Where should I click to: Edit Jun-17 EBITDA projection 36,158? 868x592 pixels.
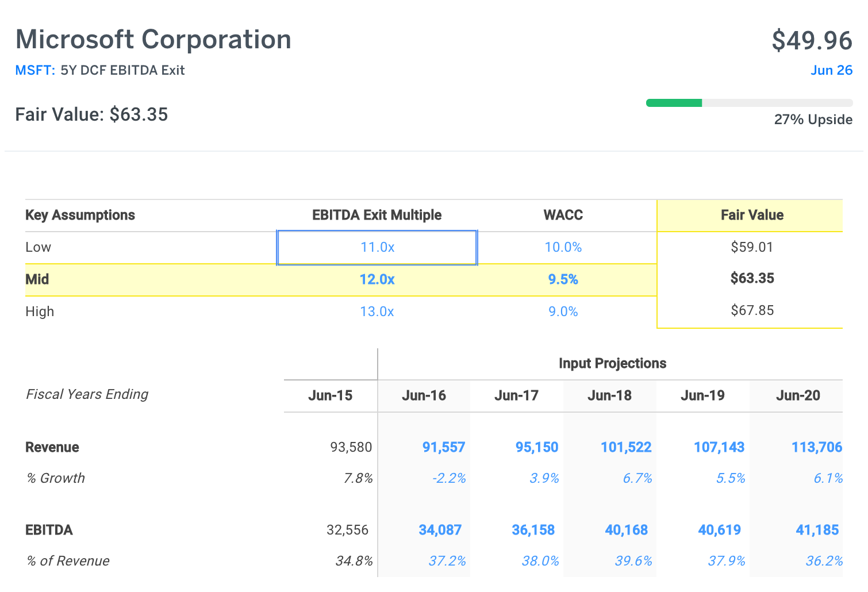click(533, 531)
